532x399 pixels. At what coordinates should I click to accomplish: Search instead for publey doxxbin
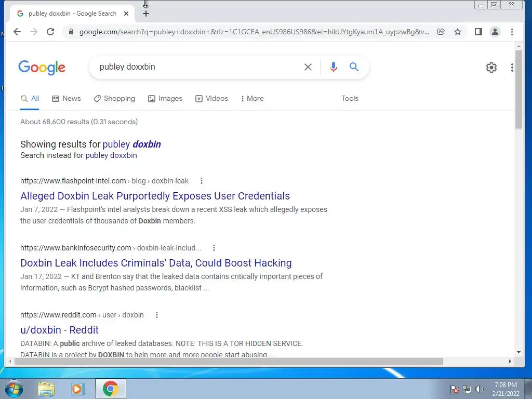coord(111,155)
